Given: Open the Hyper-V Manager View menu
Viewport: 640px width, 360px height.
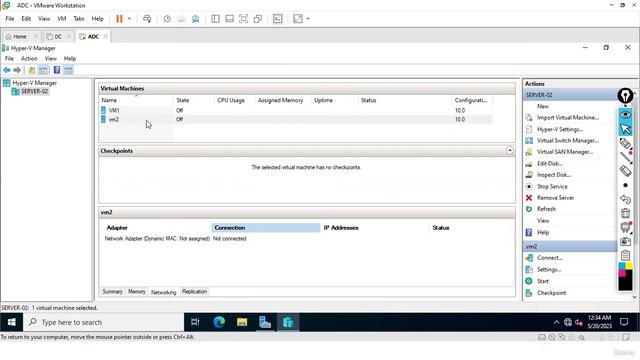Looking at the screenshot, I should click(51, 58).
